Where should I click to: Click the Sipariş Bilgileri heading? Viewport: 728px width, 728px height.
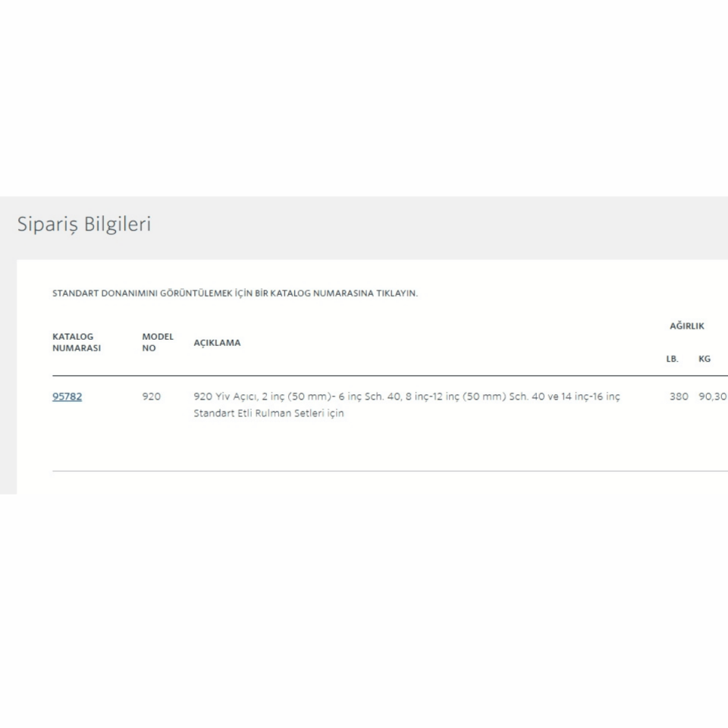pyautogui.click(x=84, y=224)
